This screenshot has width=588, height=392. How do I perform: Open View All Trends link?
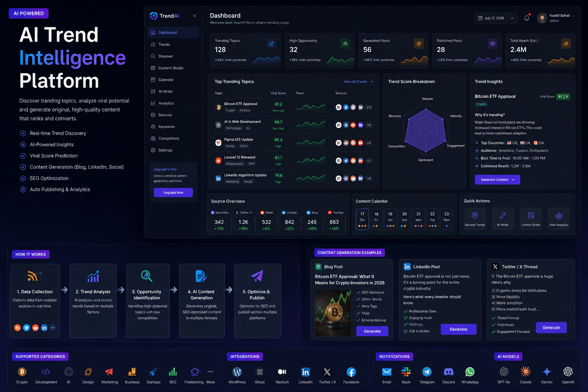(358, 82)
